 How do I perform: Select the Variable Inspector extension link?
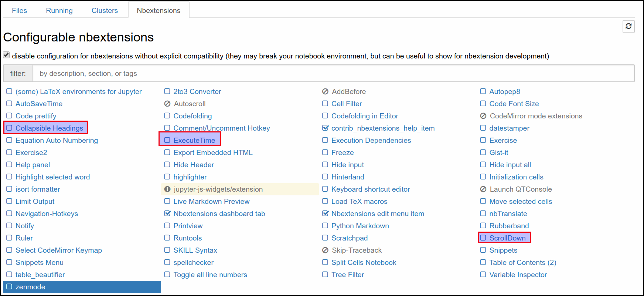(x=518, y=275)
